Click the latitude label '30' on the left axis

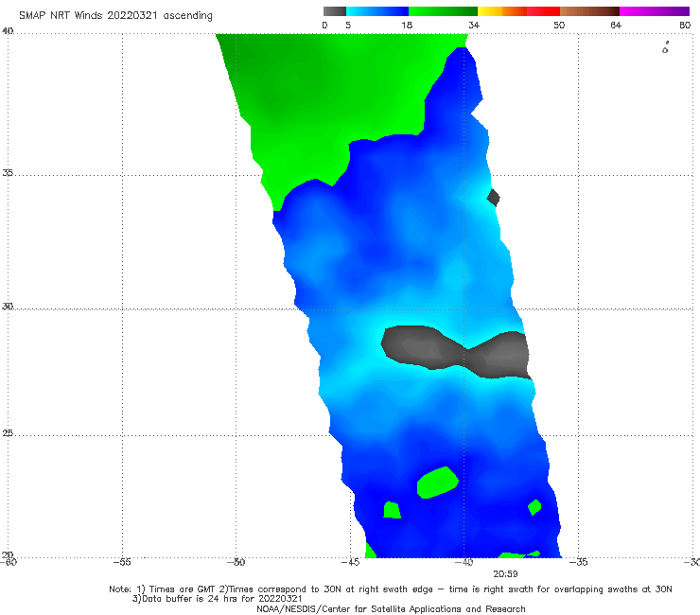pos(8,307)
